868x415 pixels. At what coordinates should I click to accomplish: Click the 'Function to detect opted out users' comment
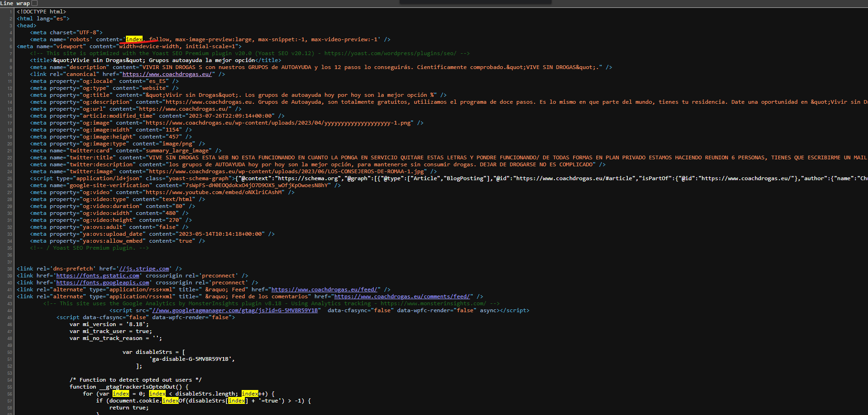click(x=136, y=380)
